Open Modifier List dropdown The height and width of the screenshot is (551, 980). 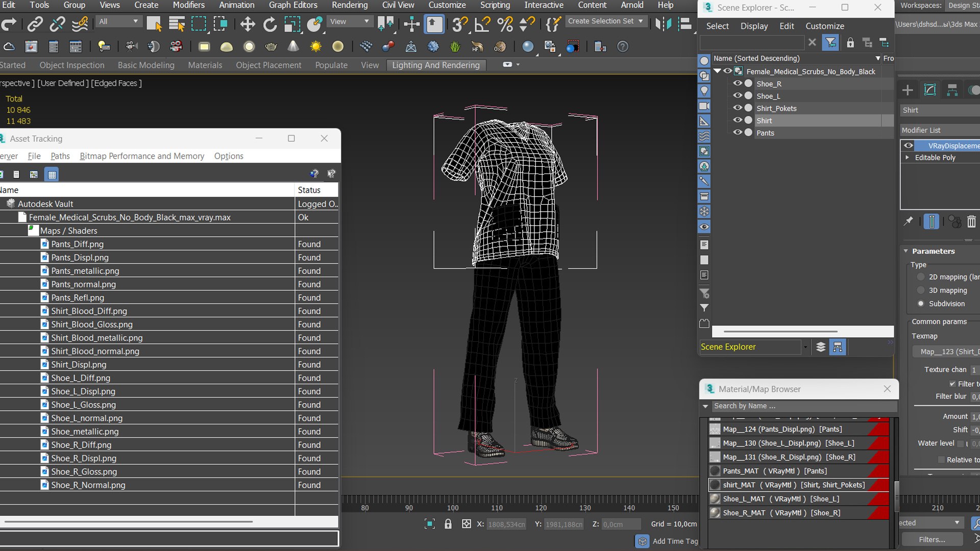coord(940,130)
